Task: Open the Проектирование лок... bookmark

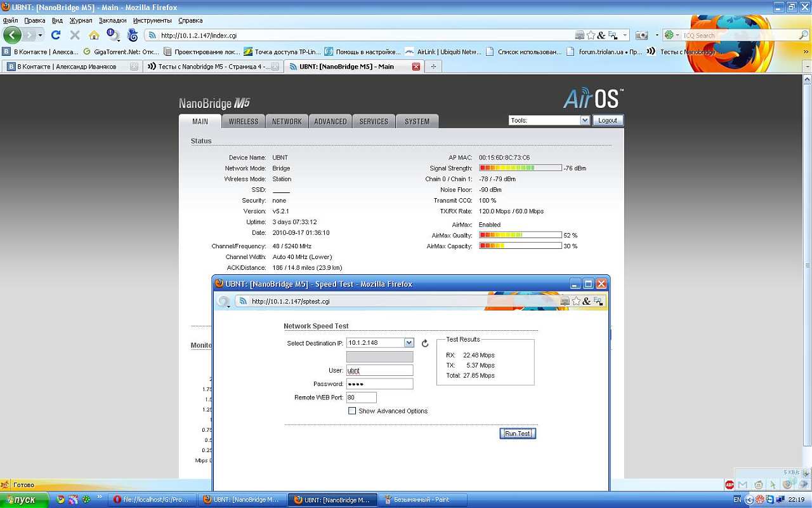Action: [x=202, y=51]
